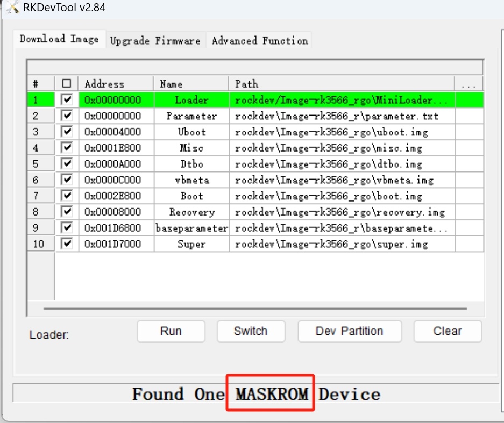Click address 0x0001E800 cell
Screen dimensions: 504x423
coord(116,148)
